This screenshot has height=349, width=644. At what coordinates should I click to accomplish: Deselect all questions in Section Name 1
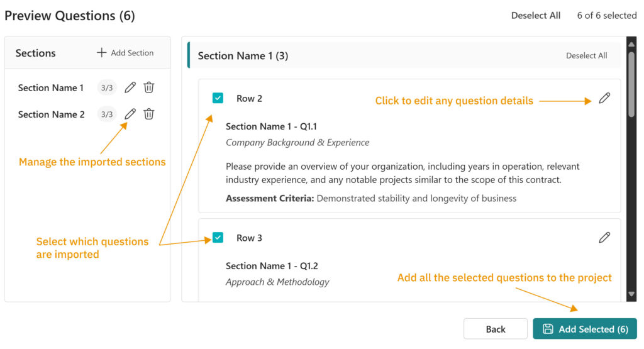pos(586,55)
